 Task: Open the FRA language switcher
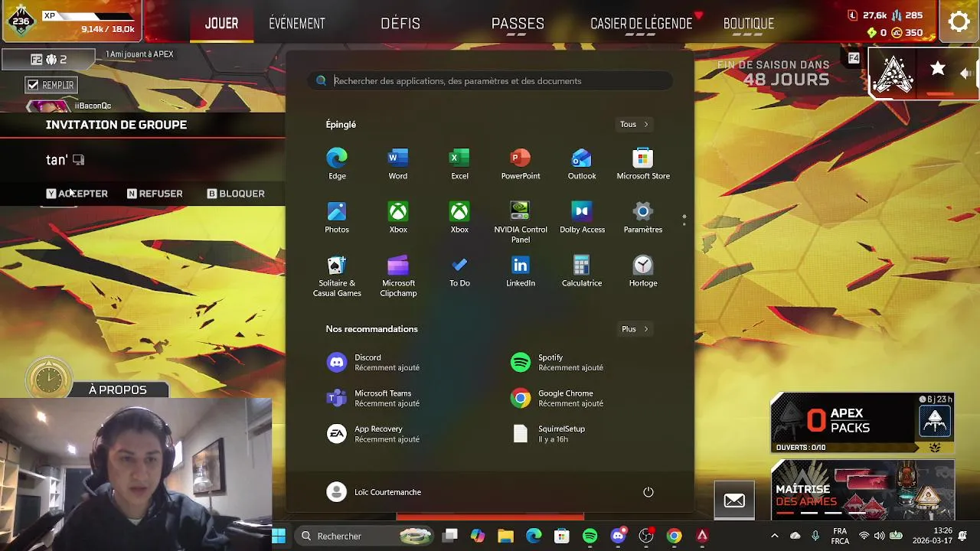(840, 536)
